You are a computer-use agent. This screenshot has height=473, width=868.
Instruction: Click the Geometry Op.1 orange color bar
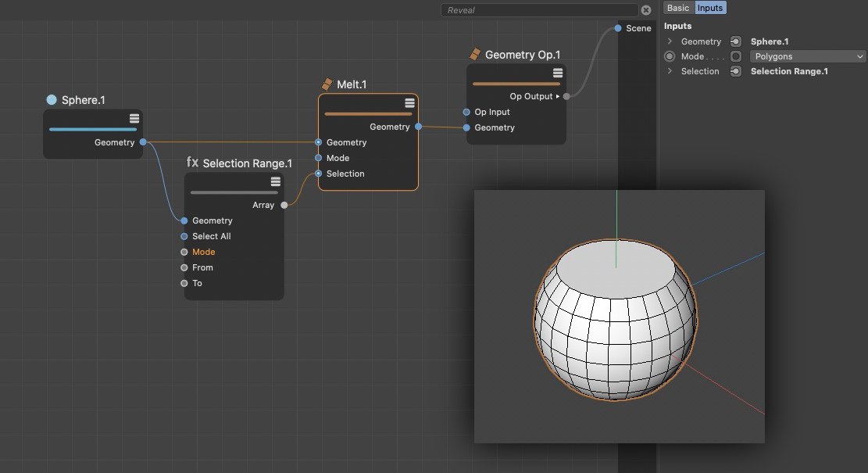tap(516, 84)
